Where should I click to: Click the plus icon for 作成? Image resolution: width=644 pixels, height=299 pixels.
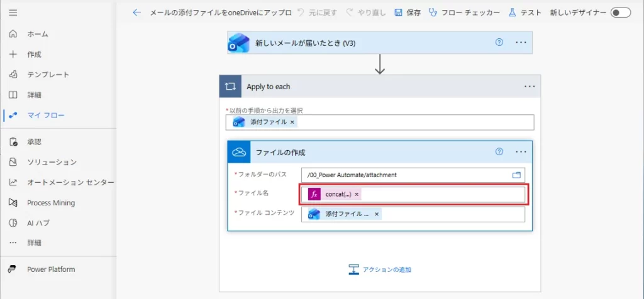[13, 54]
